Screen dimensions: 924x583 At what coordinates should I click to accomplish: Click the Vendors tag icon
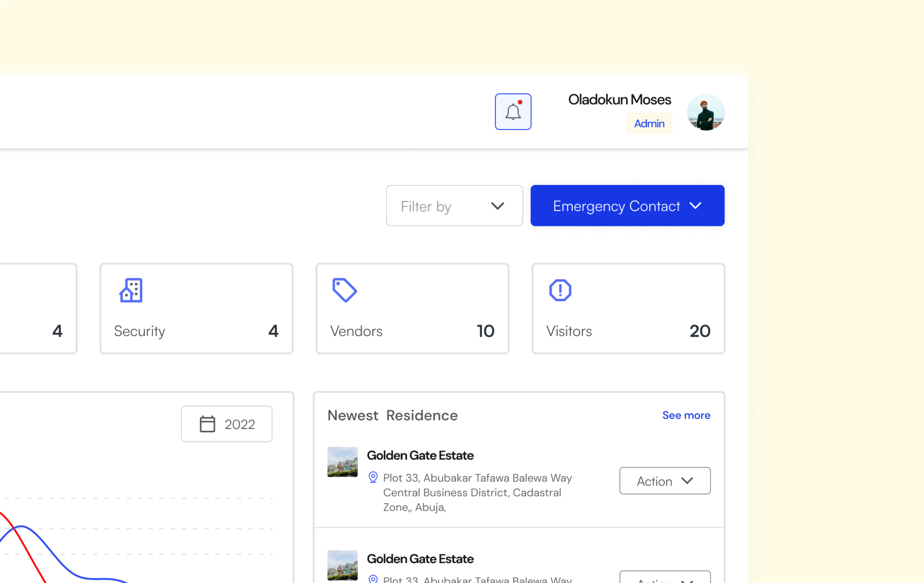(x=344, y=290)
